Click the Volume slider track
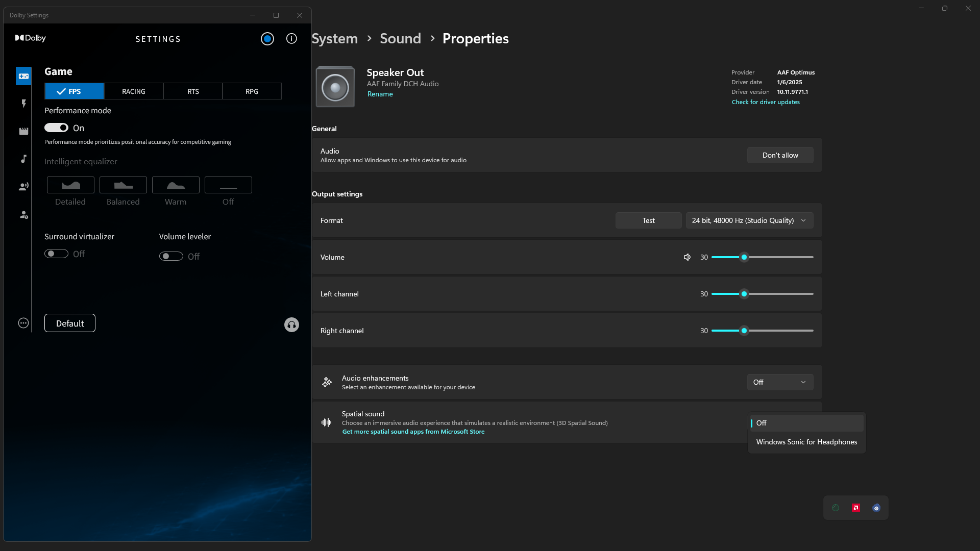Screen dimensions: 980x551 tap(762, 257)
